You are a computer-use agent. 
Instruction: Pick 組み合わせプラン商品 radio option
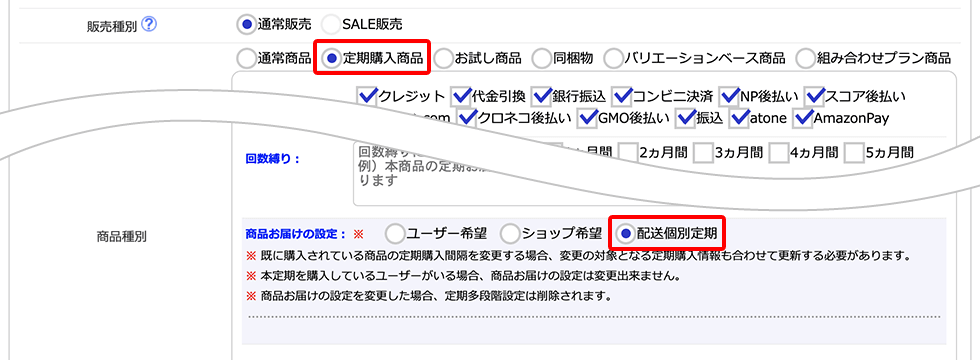coord(805,58)
